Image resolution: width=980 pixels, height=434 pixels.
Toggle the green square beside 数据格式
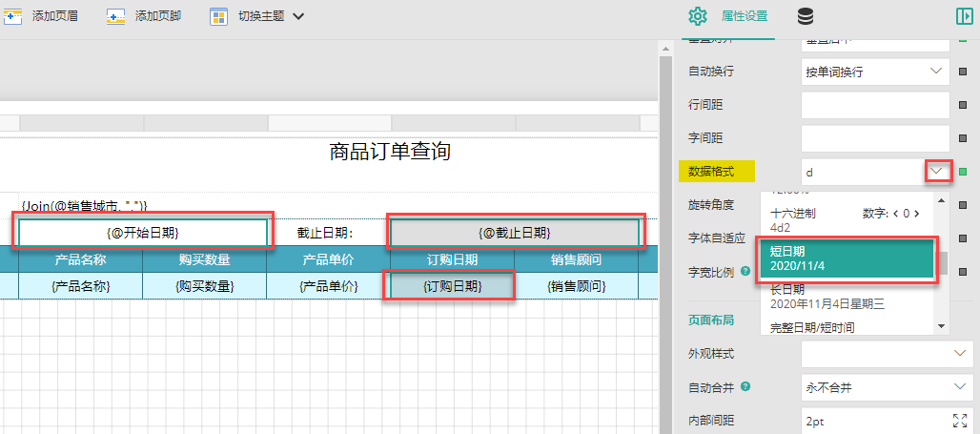pos(963,172)
